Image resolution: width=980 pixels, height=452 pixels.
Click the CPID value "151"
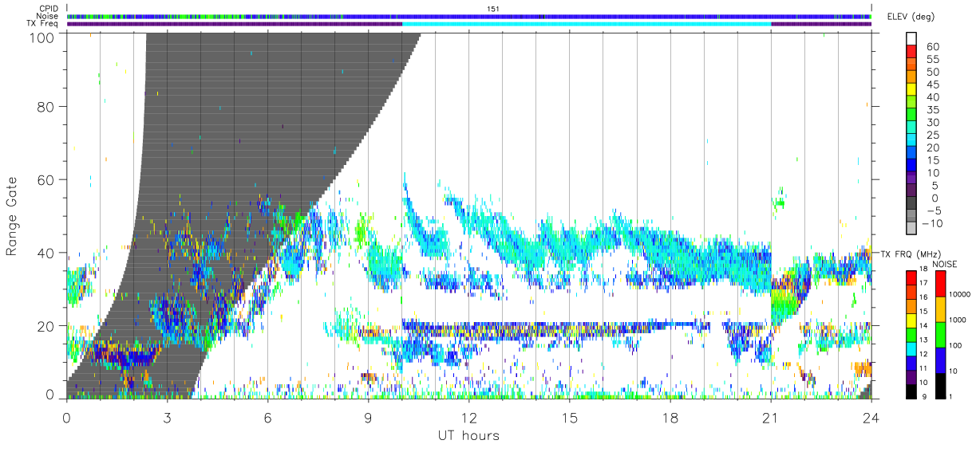point(493,9)
